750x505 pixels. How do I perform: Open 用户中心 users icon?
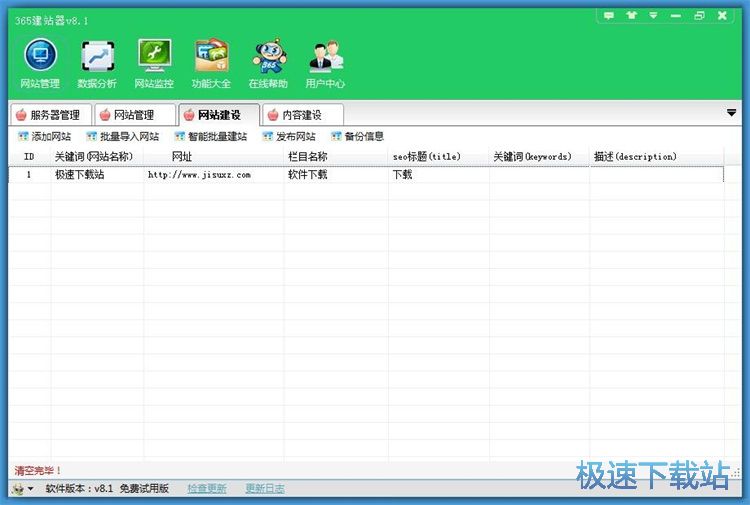point(325,64)
